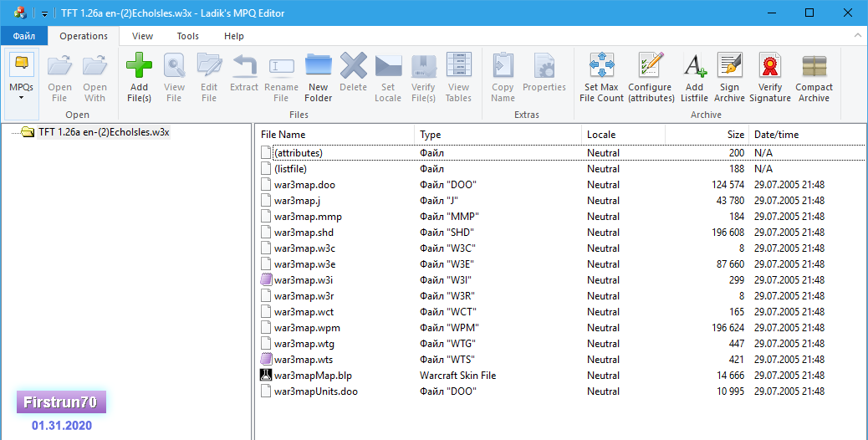Open the MPQs dropdown button

point(22,84)
